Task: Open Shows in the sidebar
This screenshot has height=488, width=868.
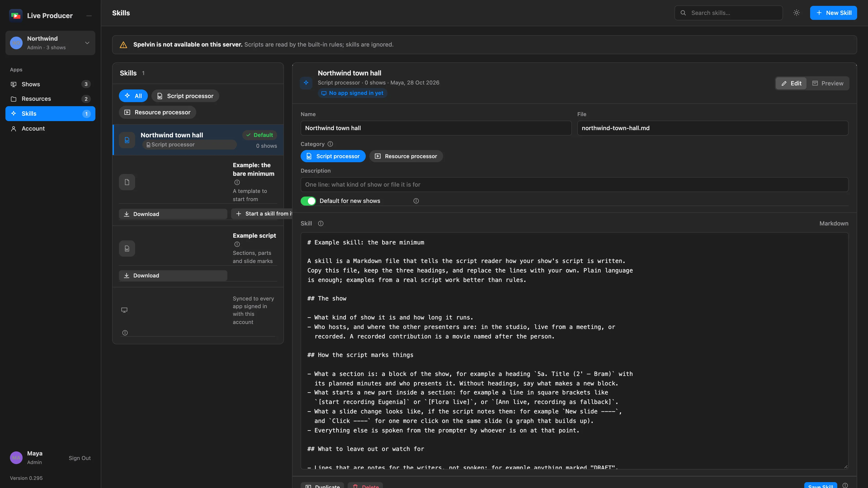Action: click(x=50, y=84)
